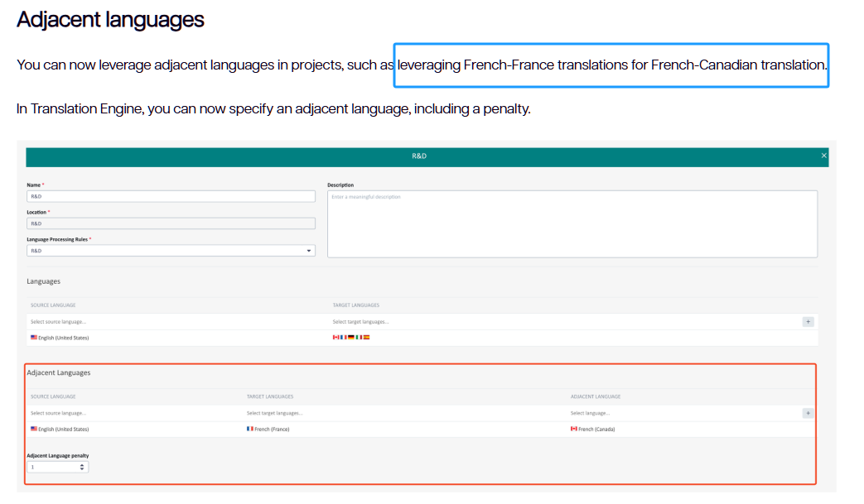This screenshot has width=864, height=504.
Task: Click the France flag beside French (France)
Action: [250, 429]
